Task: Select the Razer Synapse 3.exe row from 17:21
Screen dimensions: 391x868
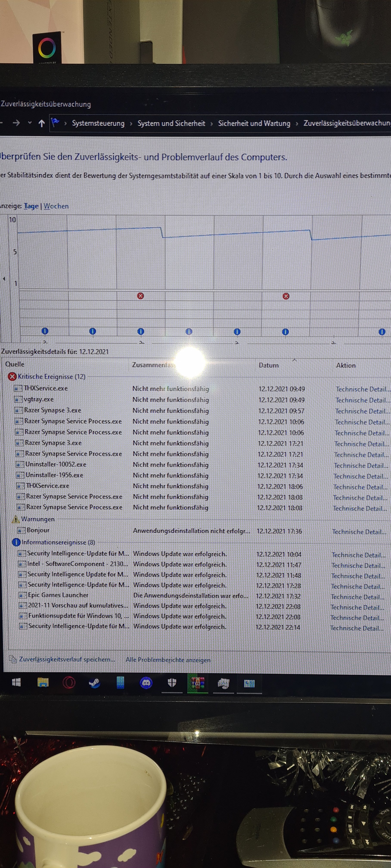Action: coord(202,443)
